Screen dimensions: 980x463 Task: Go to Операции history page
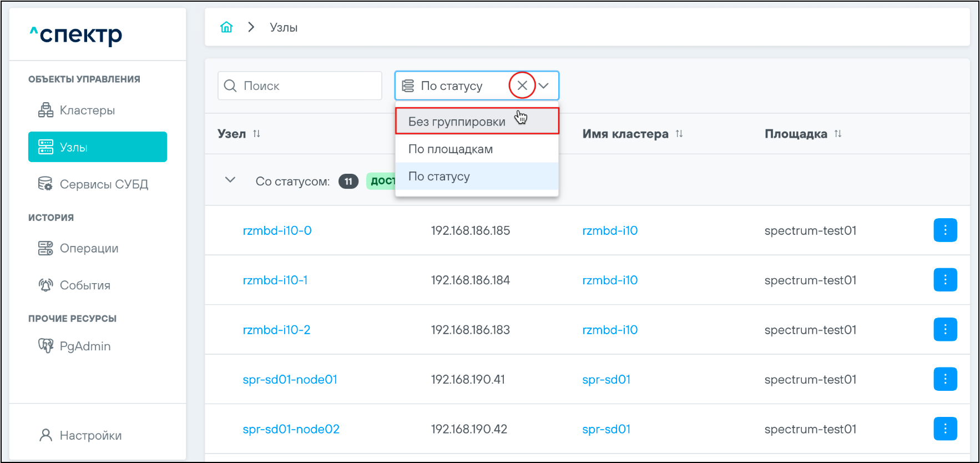click(x=89, y=248)
